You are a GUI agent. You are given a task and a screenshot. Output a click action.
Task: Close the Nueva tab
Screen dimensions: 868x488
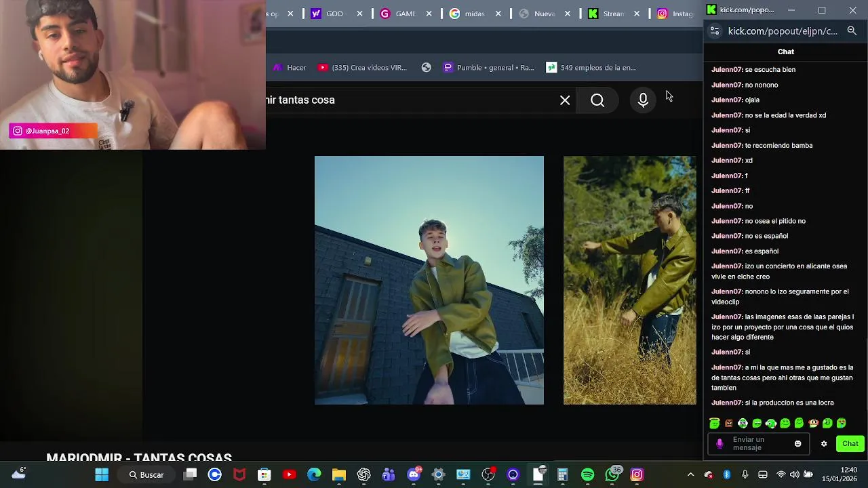pos(568,14)
